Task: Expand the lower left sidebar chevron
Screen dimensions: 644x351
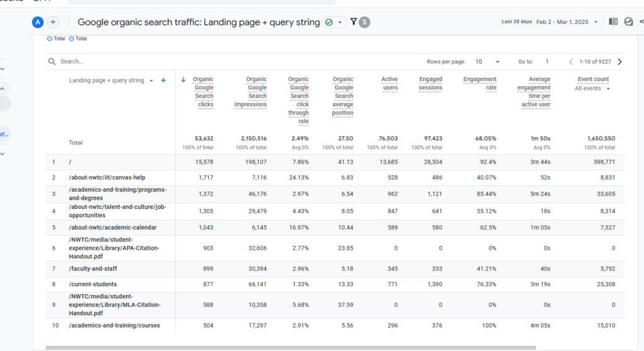Action: tap(3, 153)
